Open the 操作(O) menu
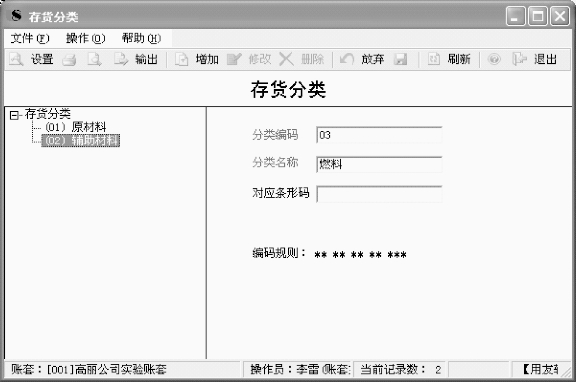This screenshot has height=382, width=576. (85, 38)
